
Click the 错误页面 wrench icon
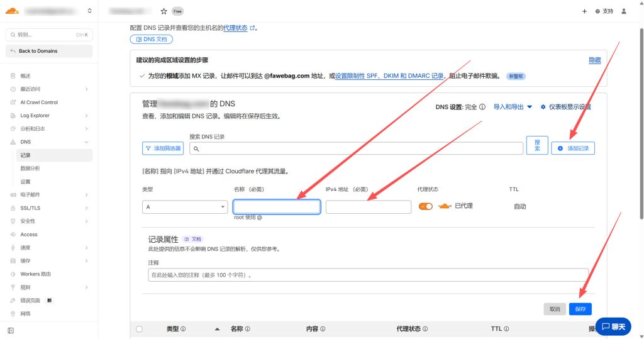point(13,301)
